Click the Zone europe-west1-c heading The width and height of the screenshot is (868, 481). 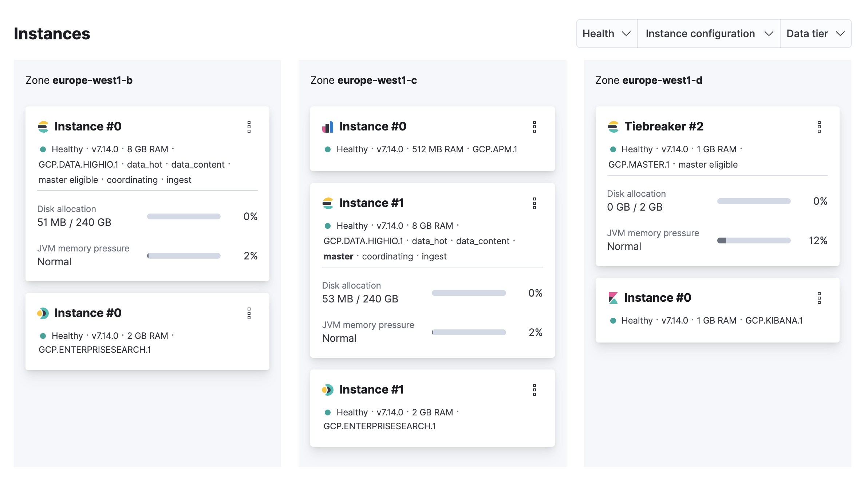363,80
